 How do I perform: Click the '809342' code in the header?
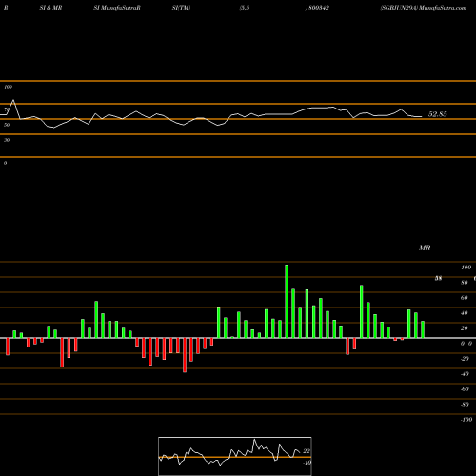319,8
